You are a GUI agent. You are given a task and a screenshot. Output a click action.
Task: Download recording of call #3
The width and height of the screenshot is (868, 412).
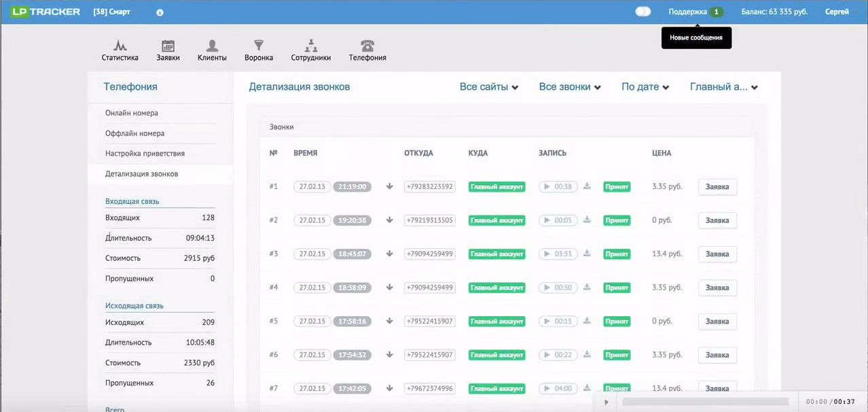click(x=587, y=254)
